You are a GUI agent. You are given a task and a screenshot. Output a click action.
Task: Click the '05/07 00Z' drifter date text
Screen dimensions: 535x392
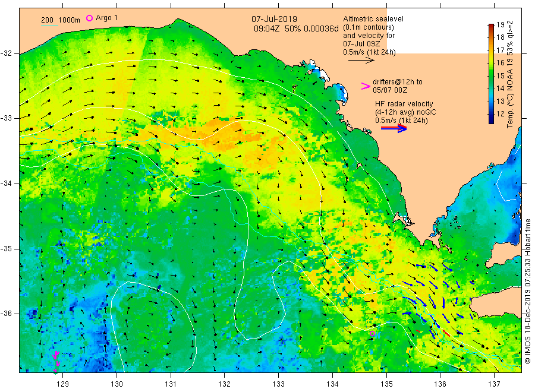coord(390,90)
